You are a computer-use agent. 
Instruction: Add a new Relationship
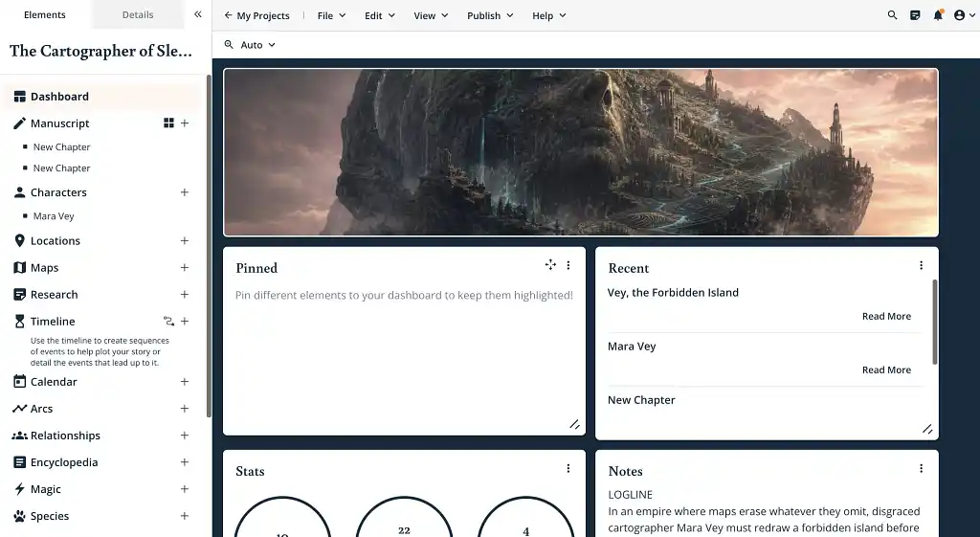pyautogui.click(x=185, y=436)
